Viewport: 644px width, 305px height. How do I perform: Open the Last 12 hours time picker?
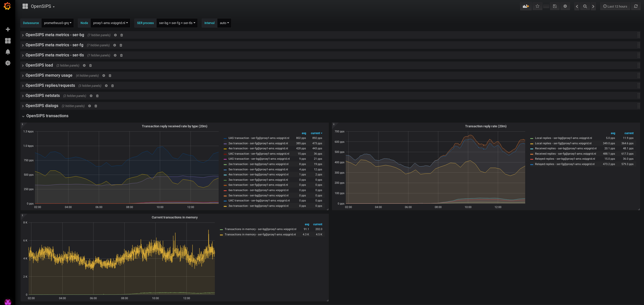point(615,6)
